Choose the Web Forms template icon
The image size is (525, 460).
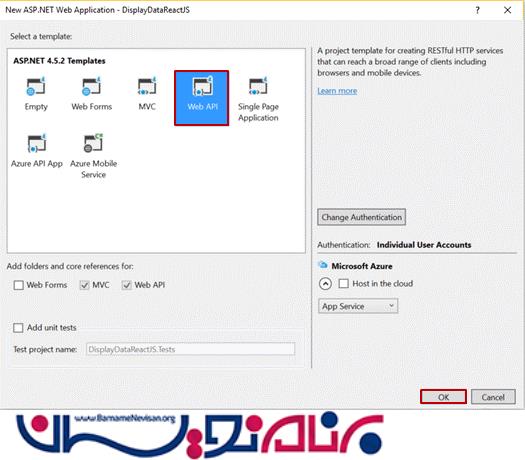[x=91, y=86]
